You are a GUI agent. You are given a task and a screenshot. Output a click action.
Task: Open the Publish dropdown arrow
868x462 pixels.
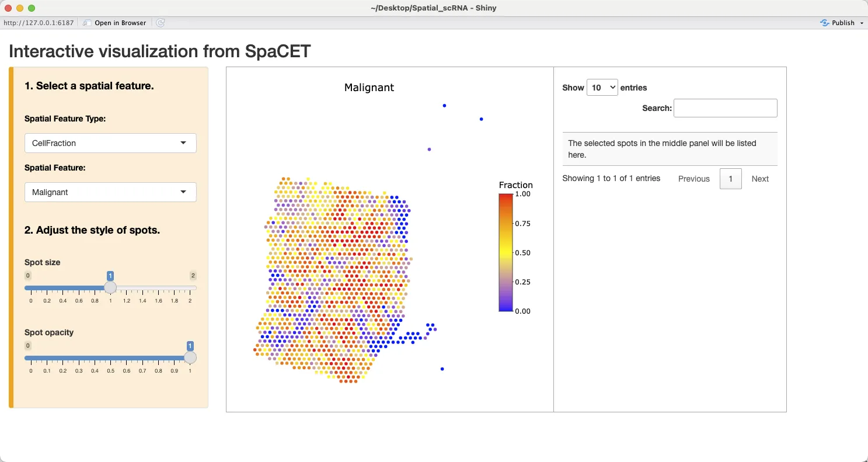[x=862, y=23]
